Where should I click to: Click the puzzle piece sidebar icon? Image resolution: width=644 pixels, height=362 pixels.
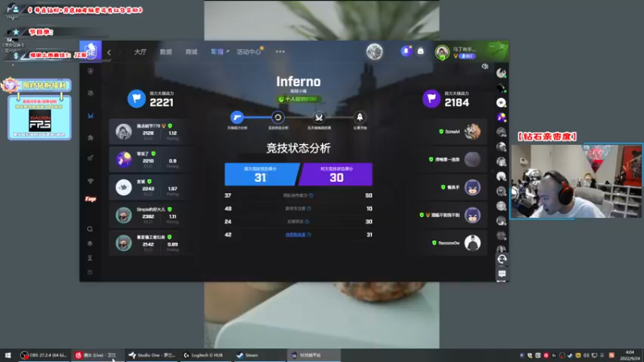pyautogui.click(x=90, y=138)
